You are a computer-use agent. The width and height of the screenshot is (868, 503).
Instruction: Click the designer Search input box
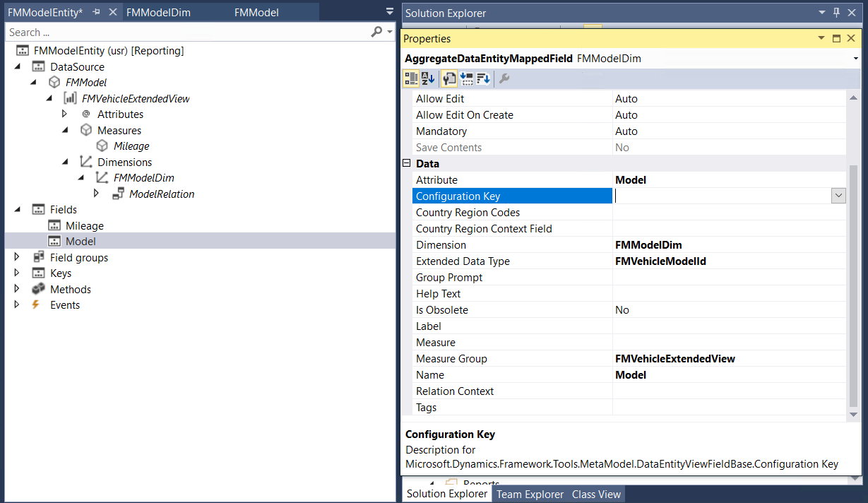click(x=184, y=32)
